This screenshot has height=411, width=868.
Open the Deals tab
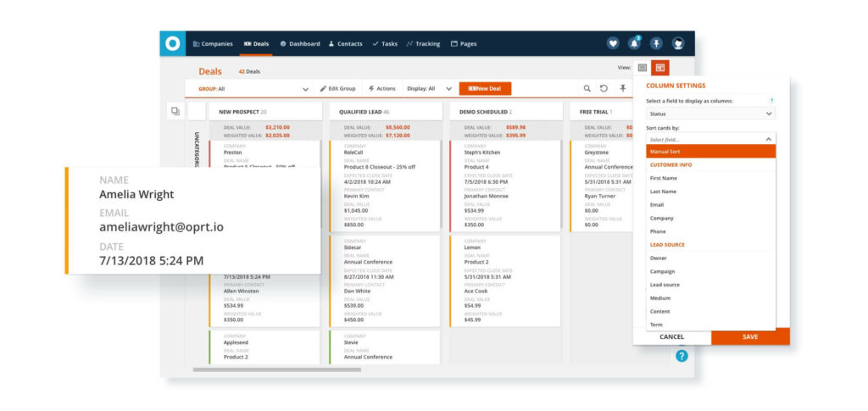(256, 44)
